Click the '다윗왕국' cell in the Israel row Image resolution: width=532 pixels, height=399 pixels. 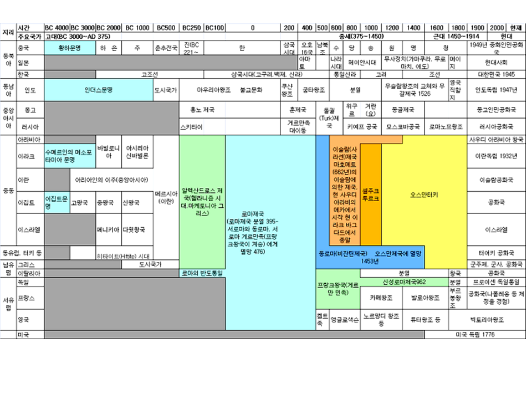[x=137, y=229]
